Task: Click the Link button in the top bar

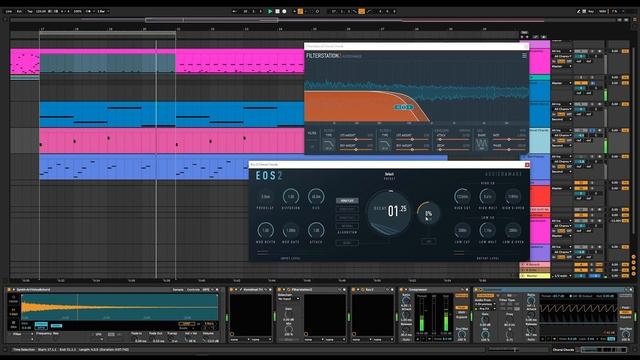Action: click(9, 11)
